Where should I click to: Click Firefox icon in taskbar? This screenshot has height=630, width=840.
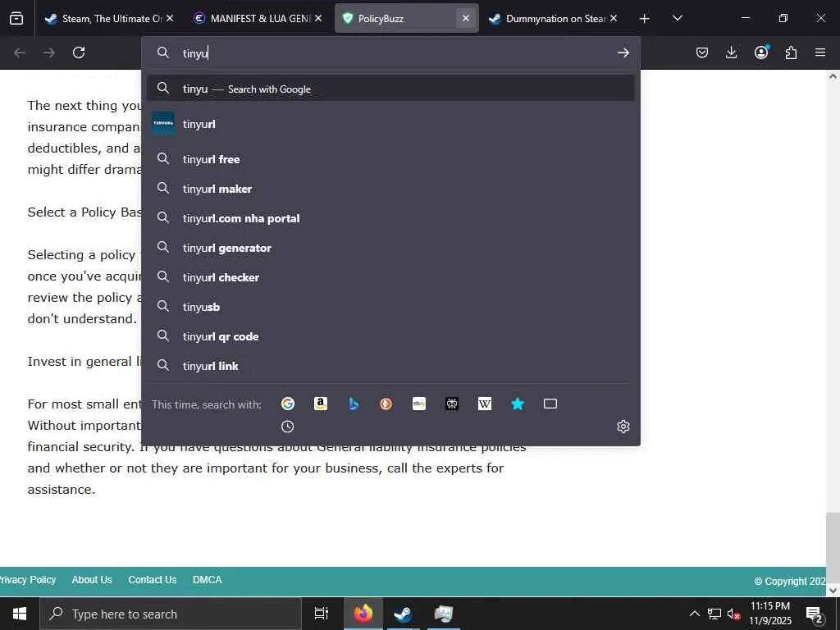tap(363, 614)
